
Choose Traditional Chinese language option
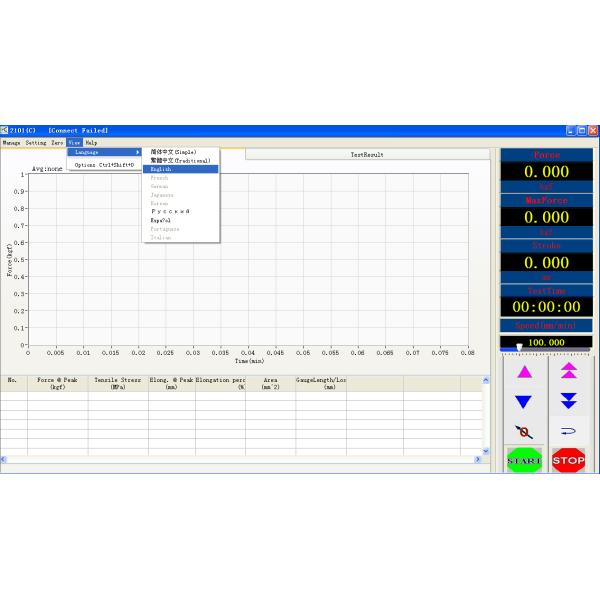pos(179,160)
